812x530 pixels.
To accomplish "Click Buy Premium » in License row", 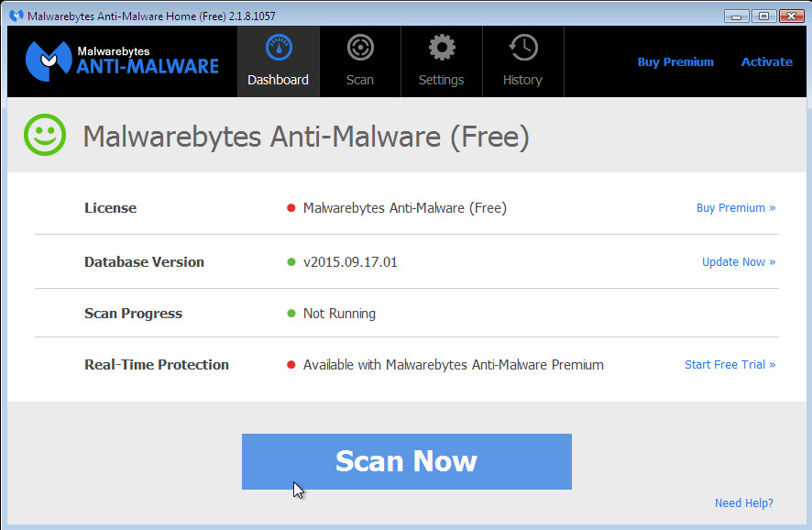I will click(736, 208).
